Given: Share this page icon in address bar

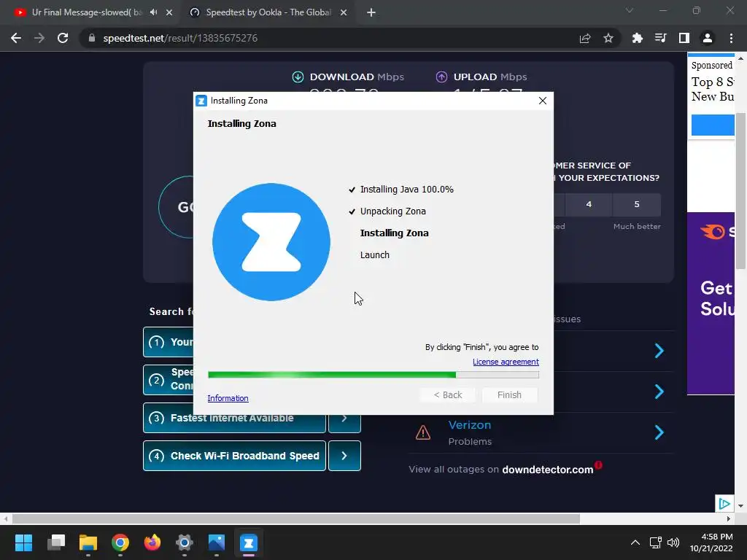Looking at the screenshot, I should (585, 38).
